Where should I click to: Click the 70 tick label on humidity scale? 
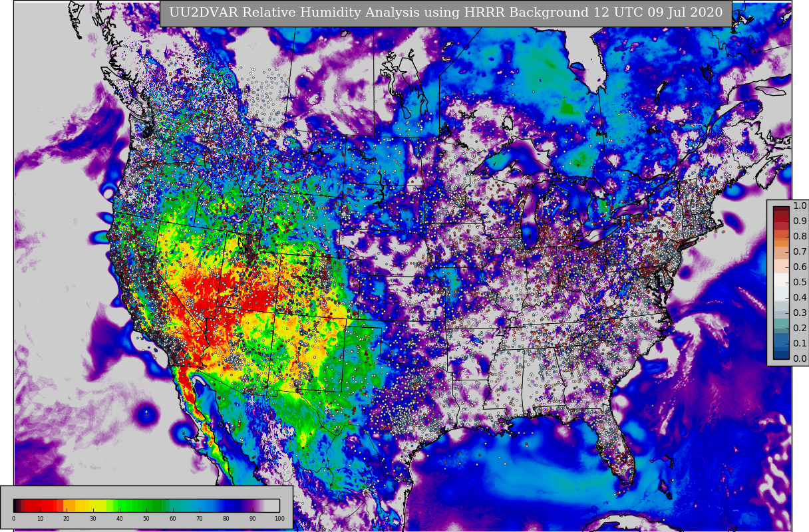point(200,519)
